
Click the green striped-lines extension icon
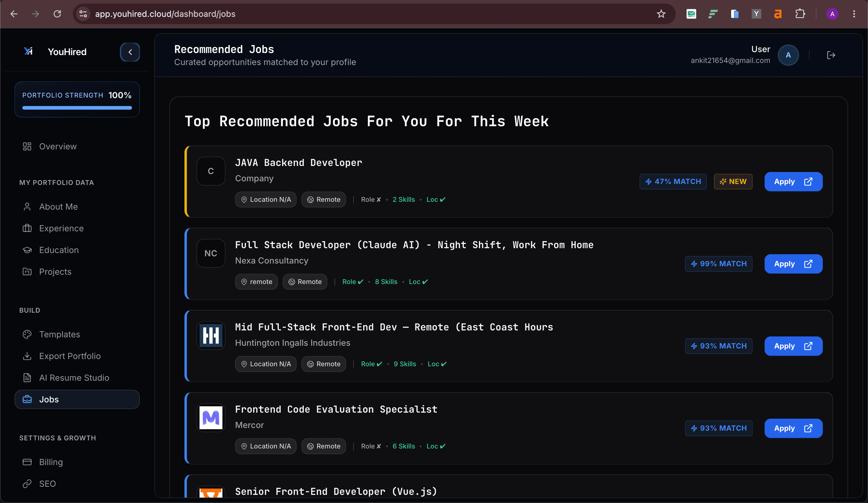pos(713,14)
